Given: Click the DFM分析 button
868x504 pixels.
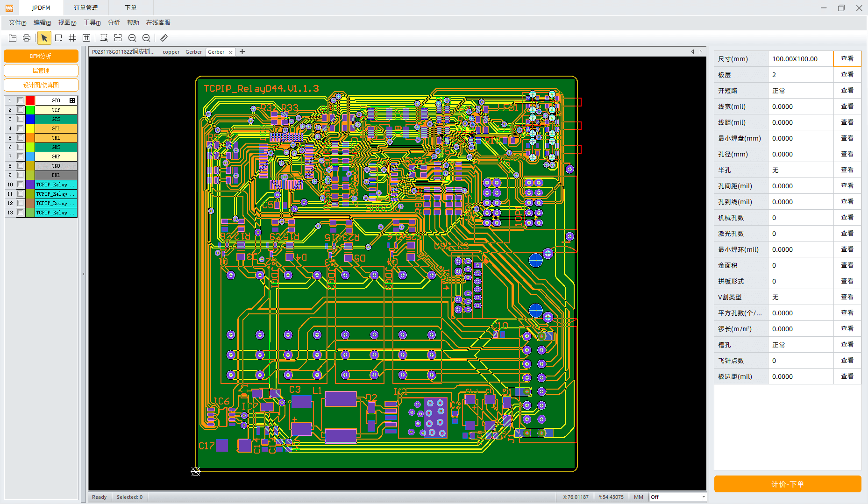Looking at the screenshot, I should click(x=41, y=56).
